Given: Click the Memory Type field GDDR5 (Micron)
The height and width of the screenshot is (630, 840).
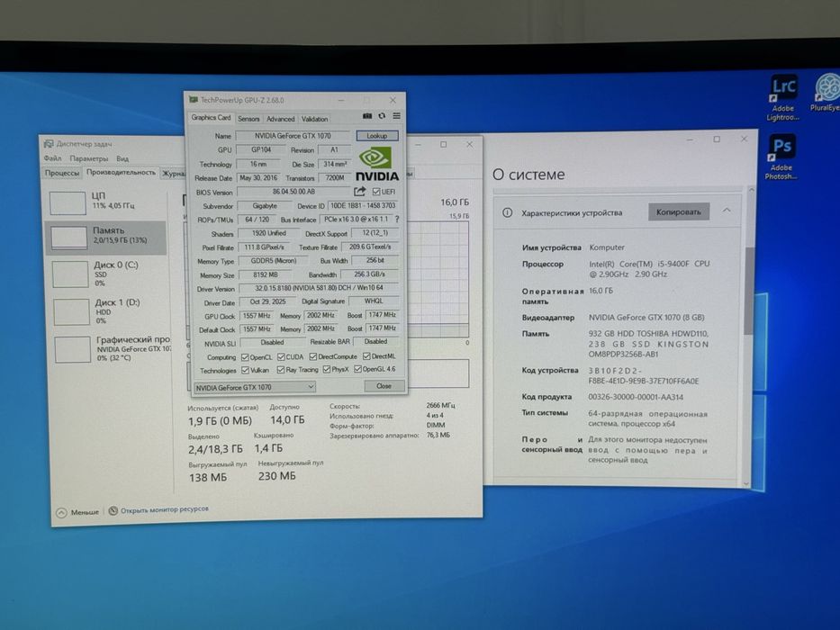Looking at the screenshot, I should click(273, 261).
